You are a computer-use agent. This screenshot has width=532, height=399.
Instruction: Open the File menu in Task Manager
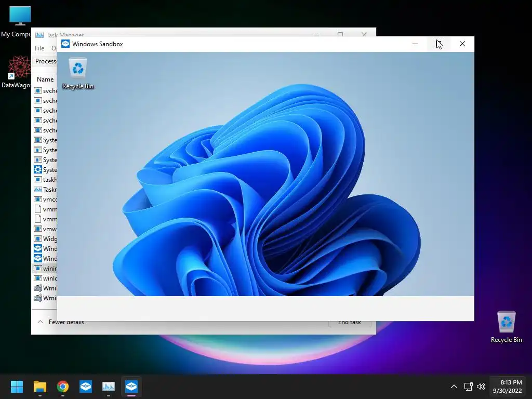coord(39,48)
